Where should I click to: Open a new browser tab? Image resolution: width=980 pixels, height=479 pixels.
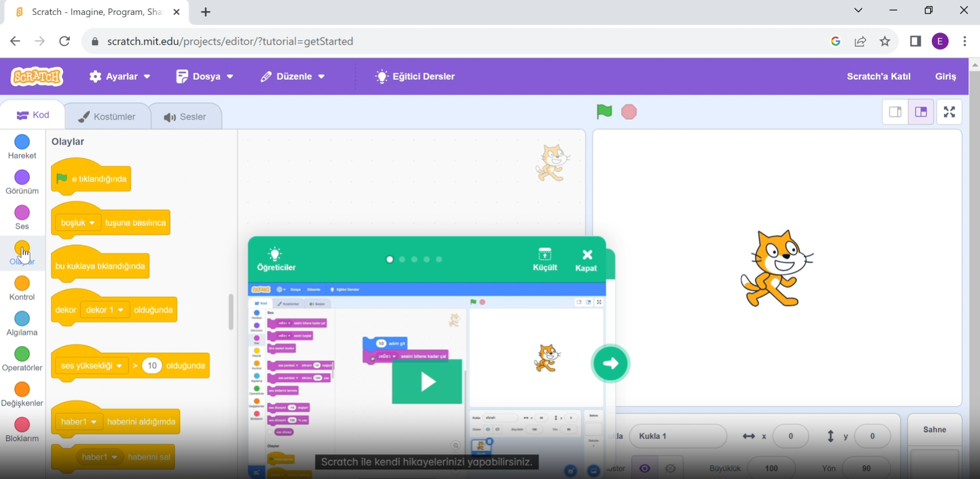point(206,12)
